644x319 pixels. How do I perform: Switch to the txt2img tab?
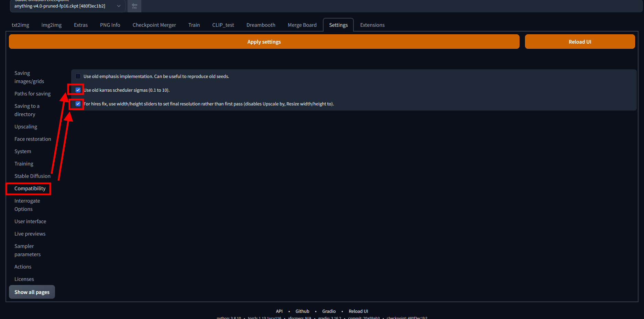click(x=20, y=25)
